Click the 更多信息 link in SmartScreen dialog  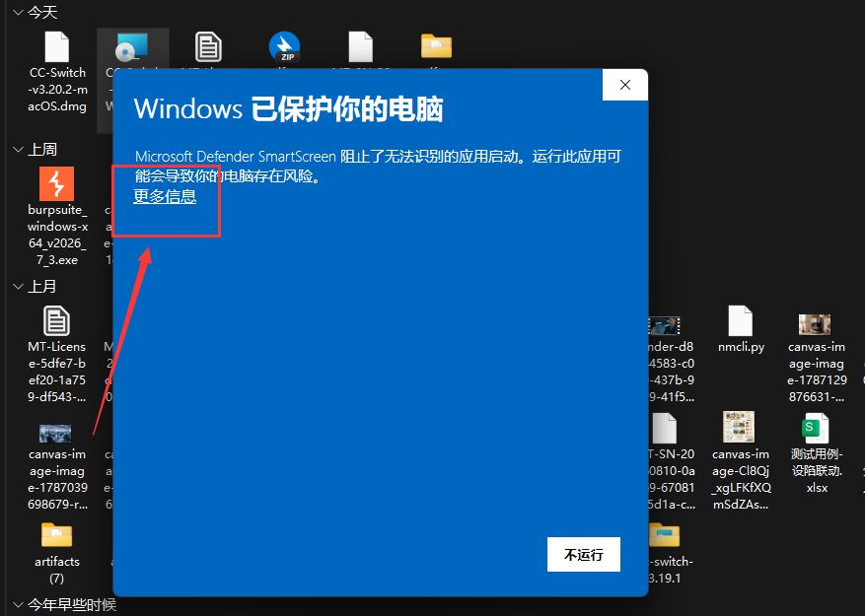click(x=165, y=196)
